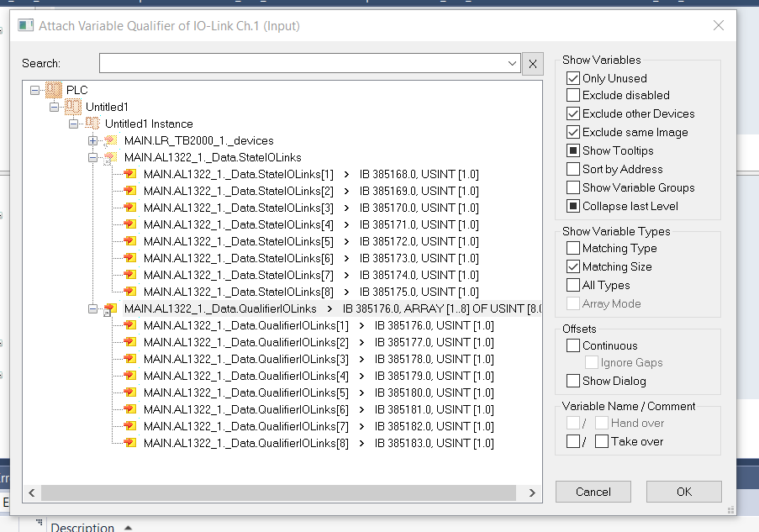Click the Untitled1 Instance icon
The image size is (759, 532).
point(92,124)
